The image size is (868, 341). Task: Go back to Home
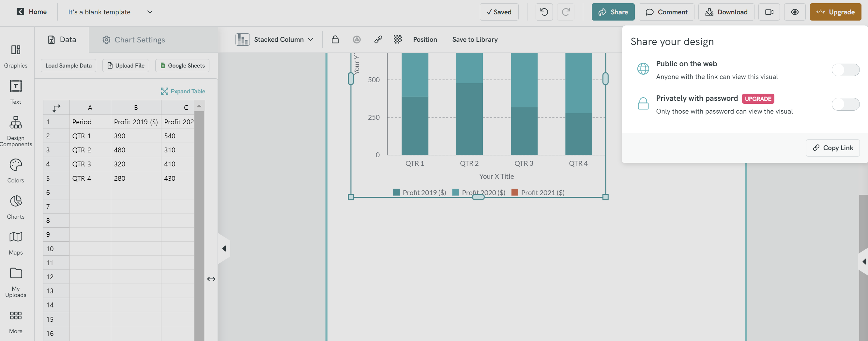click(x=32, y=12)
